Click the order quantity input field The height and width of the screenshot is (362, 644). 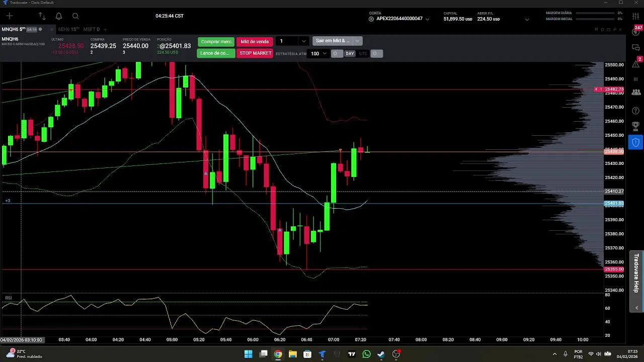(288, 41)
